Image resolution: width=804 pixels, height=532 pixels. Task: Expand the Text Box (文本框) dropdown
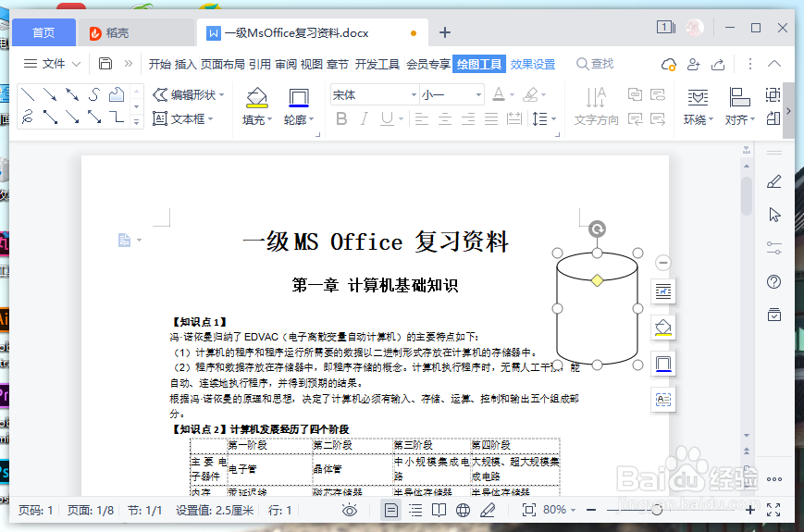point(210,119)
